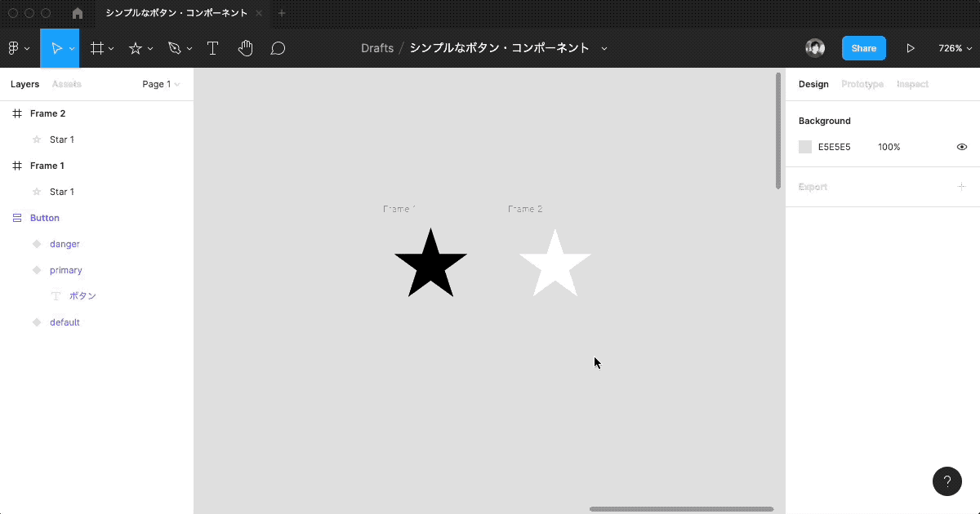
Task: Select the Move tool
Action: pos(57,47)
